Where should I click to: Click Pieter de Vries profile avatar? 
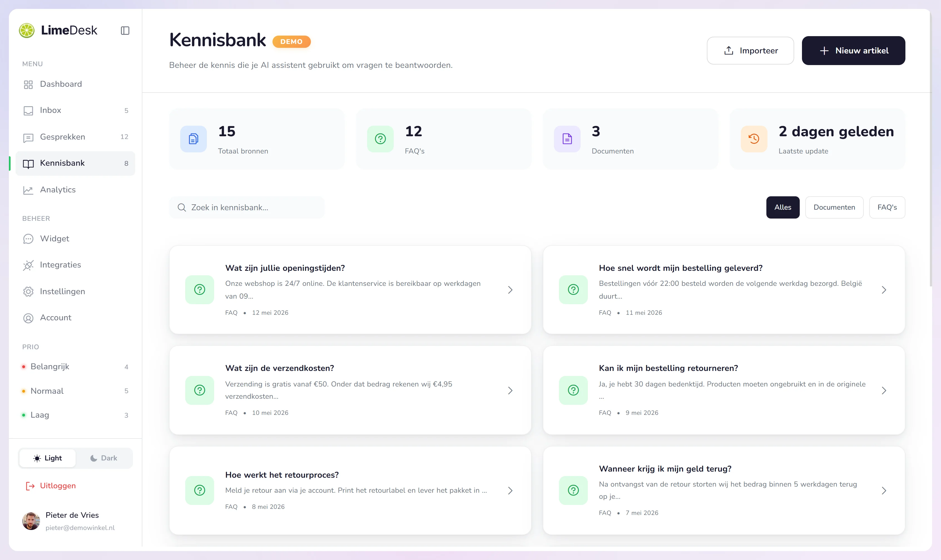[x=31, y=521]
